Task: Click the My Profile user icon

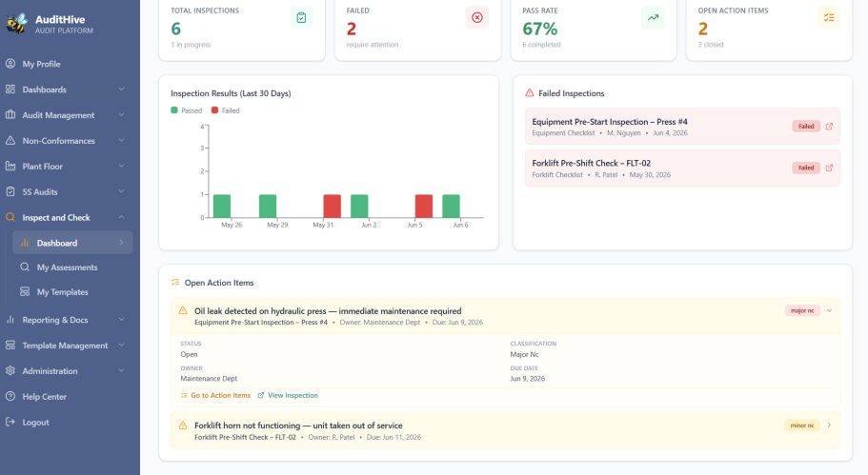Action: click(x=10, y=64)
